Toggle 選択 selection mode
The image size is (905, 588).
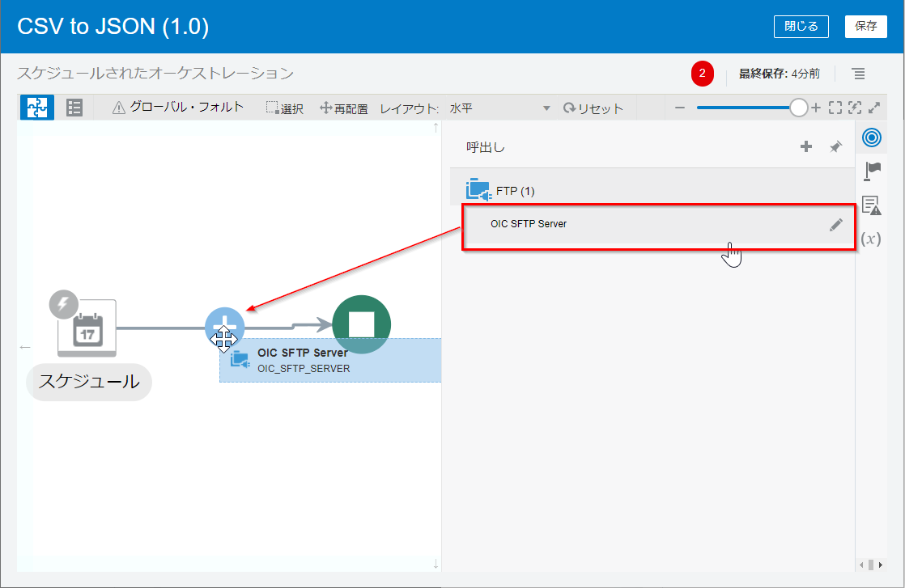(x=285, y=108)
